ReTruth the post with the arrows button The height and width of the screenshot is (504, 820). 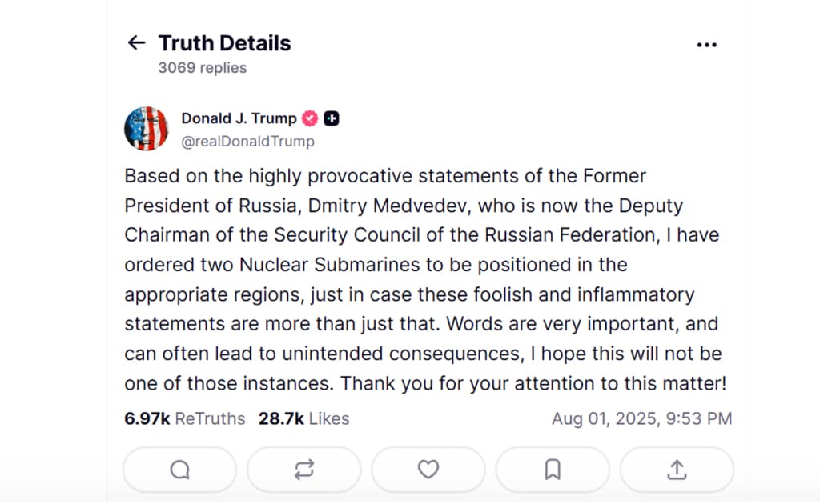[x=304, y=470]
